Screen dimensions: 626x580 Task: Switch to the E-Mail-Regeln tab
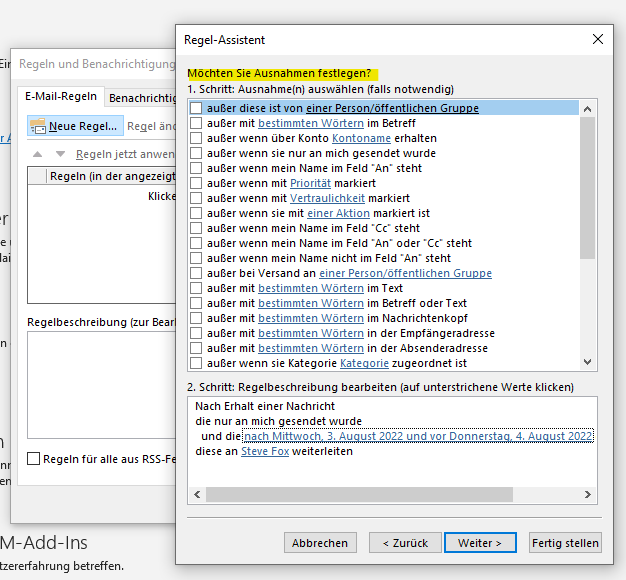(x=61, y=96)
